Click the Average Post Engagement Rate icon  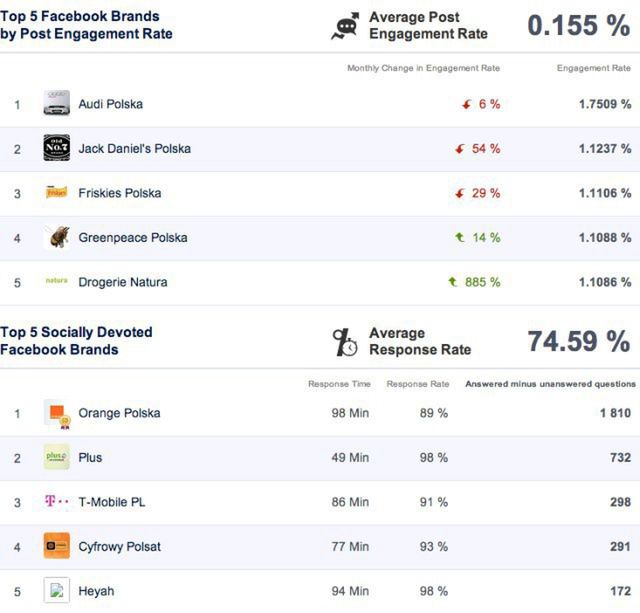coord(345,26)
